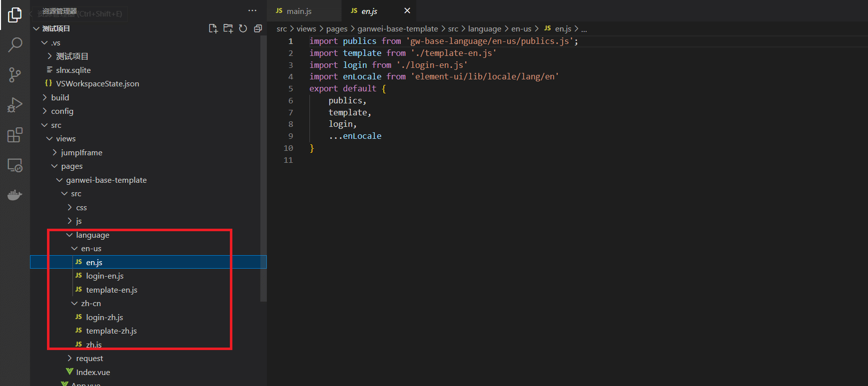Collapse the language folder
Screen dimensions: 868x386
[x=92, y=235]
